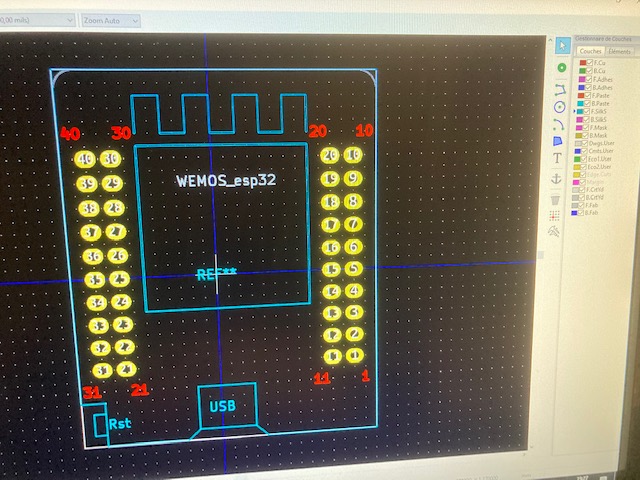This screenshot has height=480, width=640.
Task: Click the Rst silkscreen label
Action: (120, 424)
